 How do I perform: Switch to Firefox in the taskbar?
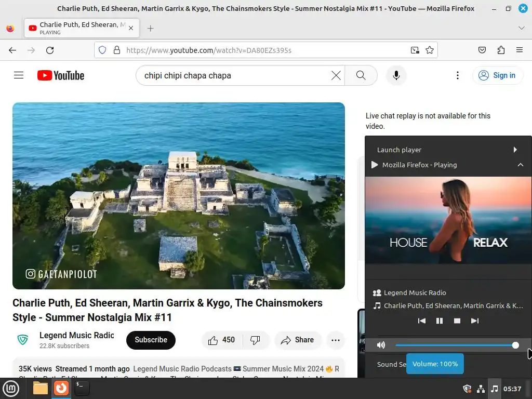pos(61,388)
